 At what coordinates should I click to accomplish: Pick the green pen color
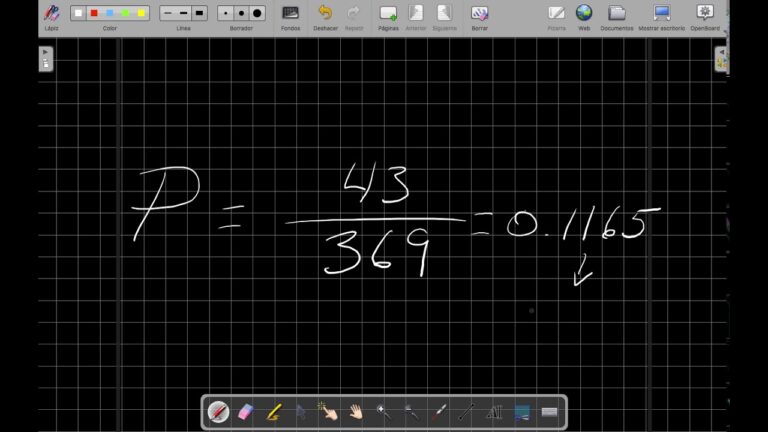coord(125,13)
